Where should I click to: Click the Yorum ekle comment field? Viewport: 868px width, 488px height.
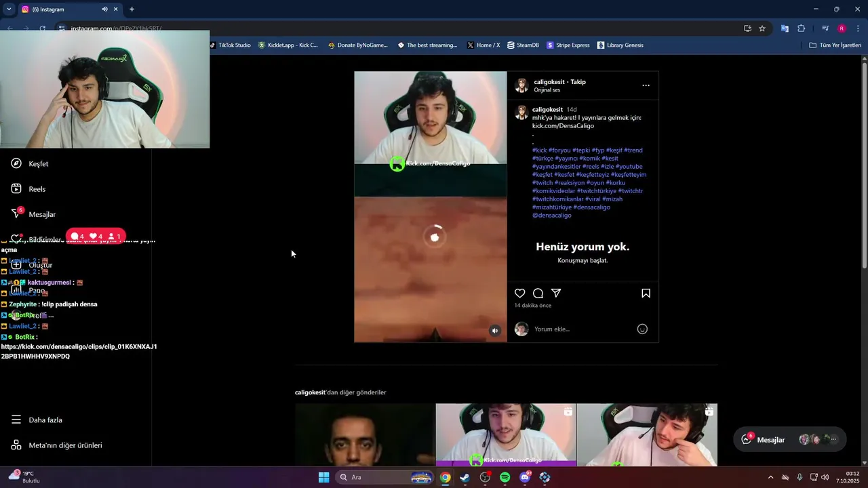(x=582, y=329)
